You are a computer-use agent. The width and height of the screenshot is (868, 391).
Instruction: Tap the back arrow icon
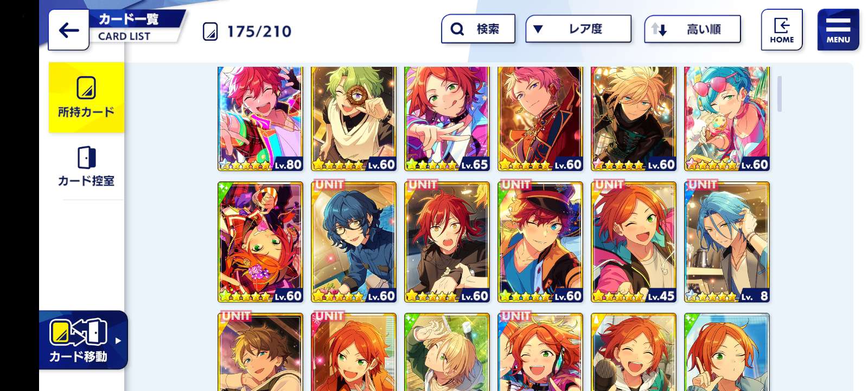(x=69, y=30)
